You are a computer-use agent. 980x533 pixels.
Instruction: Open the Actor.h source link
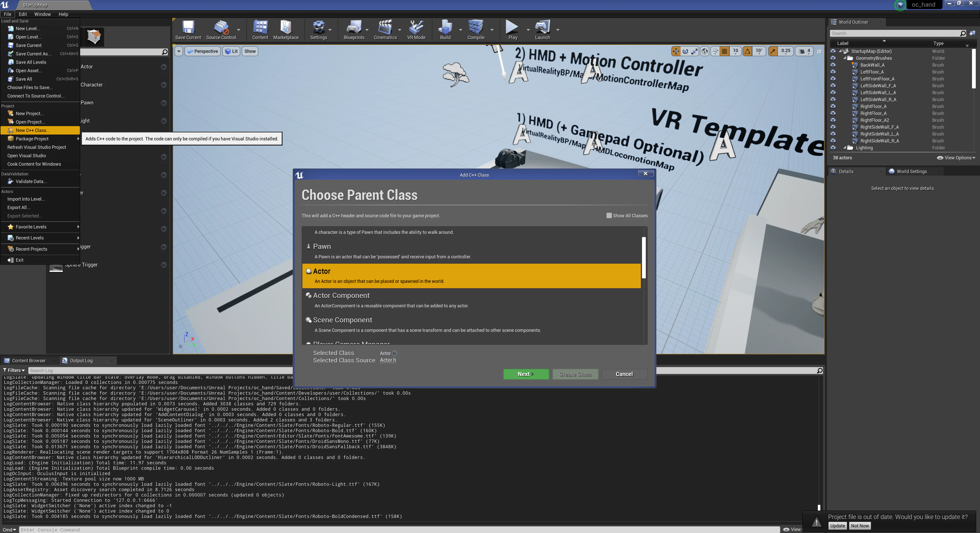388,360
